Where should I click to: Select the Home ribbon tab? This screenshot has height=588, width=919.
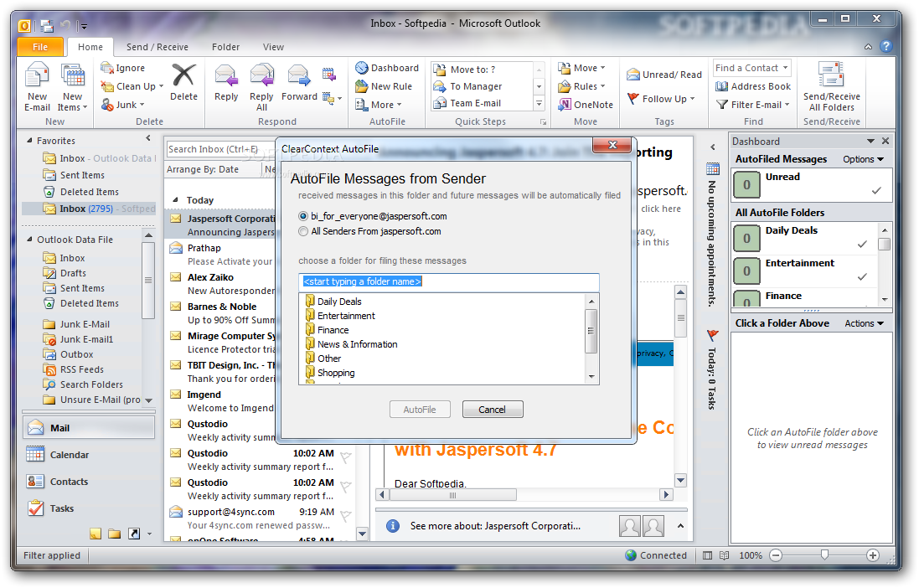click(x=90, y=47)
